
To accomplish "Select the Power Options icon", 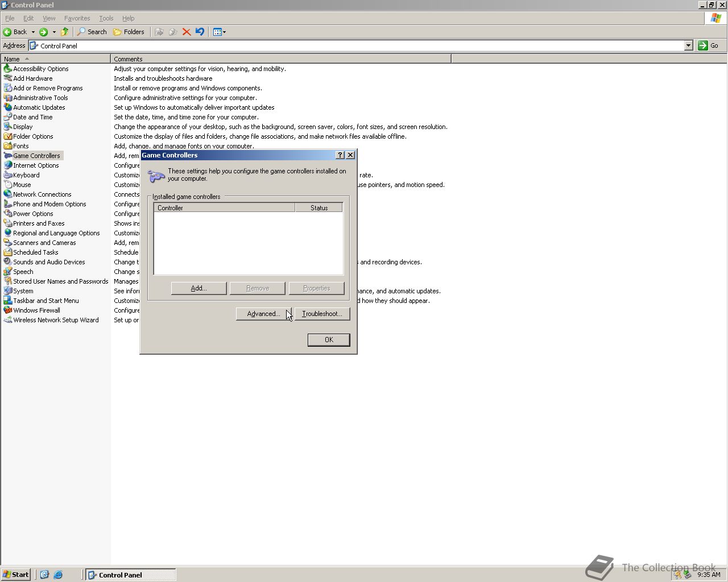I will (x=7, y=214).
